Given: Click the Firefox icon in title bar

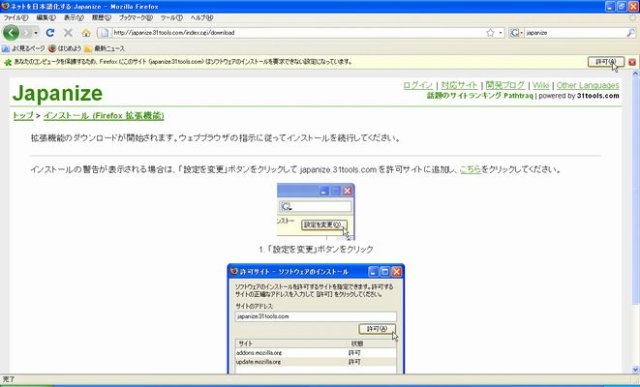Looking at the screenshot, I should point(5,7).
